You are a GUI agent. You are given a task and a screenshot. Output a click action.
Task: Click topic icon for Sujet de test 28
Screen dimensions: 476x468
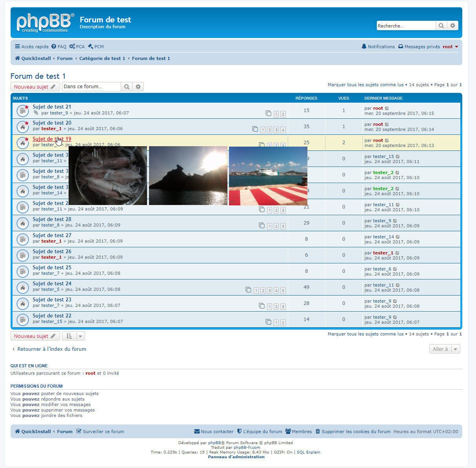pyautogui.click(x=23, y=223)
